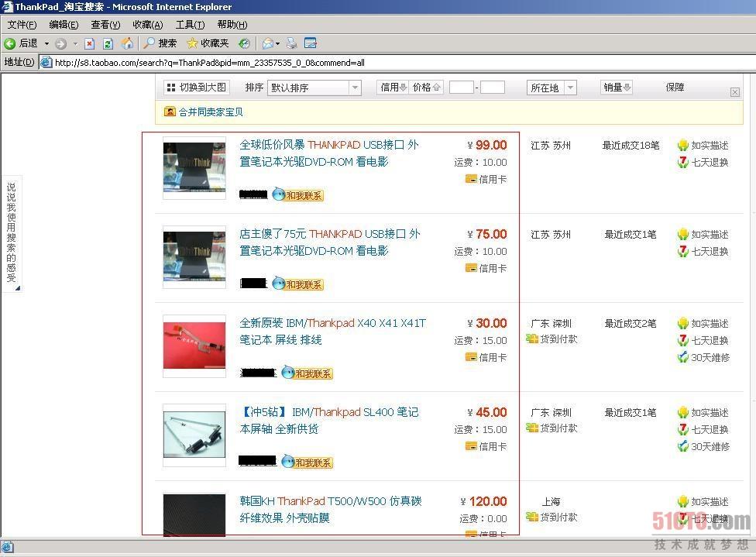Open the Search (搜索) toolbar button
Image resolution: width=756 pixels, height=557 pixels.
coord(160,43)
